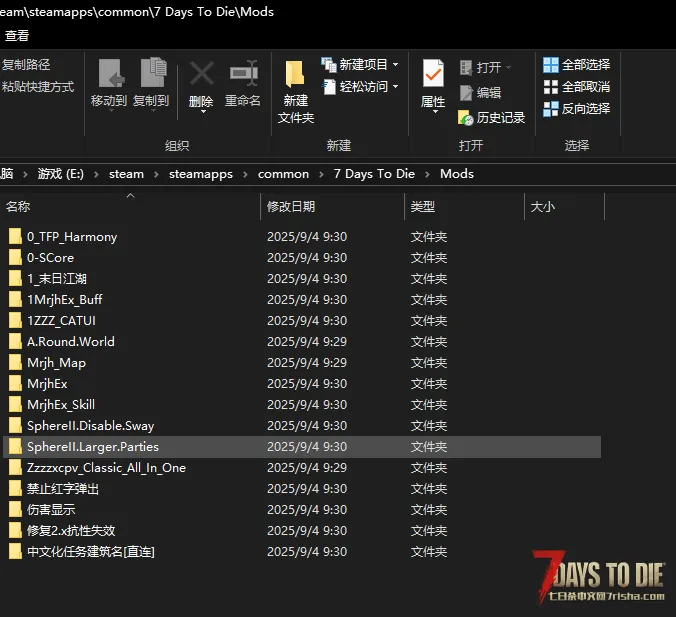Navigate to steamapps in address bar
The height and width of the screenshot is (617, 676).
pos(201,174)
